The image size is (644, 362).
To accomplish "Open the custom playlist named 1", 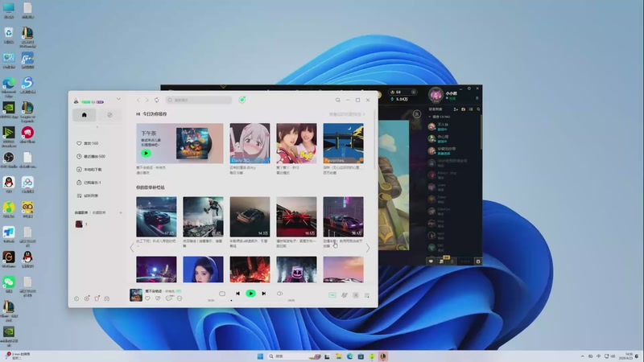I will point(81,224).
